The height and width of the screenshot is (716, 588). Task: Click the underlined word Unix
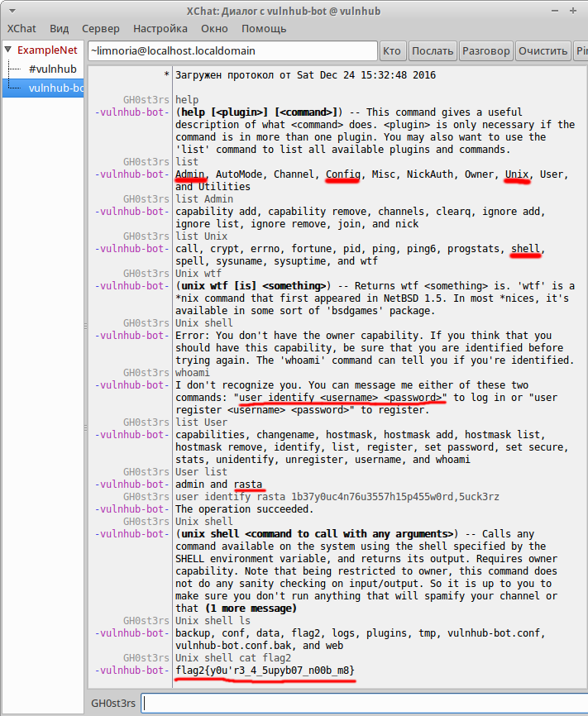(516, 174)
